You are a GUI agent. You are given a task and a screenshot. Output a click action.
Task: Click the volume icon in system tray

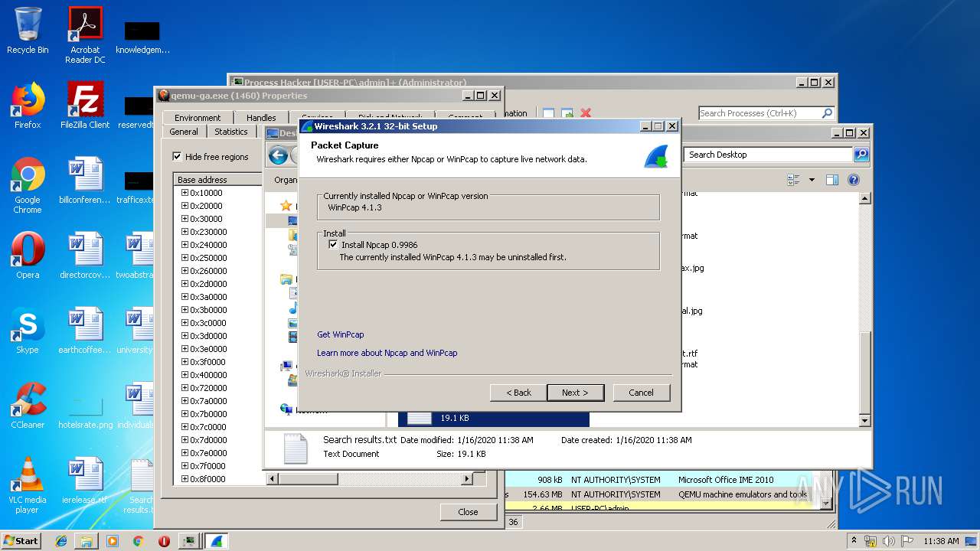(888, 541)
